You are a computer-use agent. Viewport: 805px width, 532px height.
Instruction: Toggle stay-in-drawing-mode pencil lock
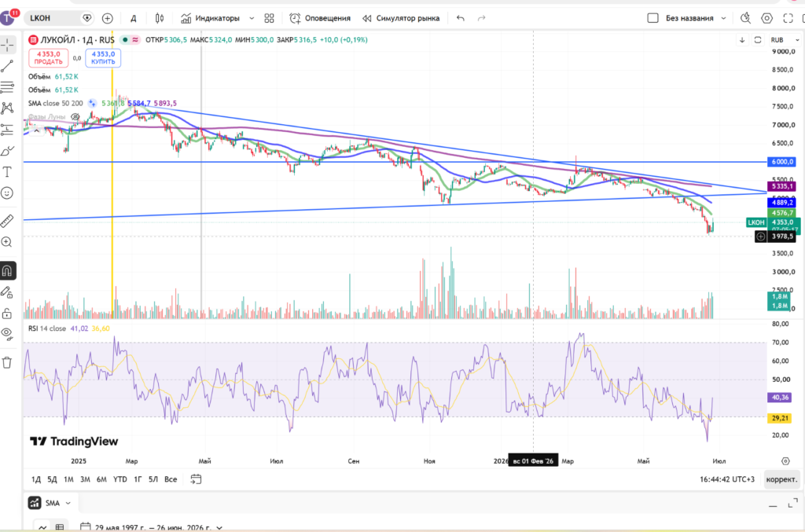(7, 292)
